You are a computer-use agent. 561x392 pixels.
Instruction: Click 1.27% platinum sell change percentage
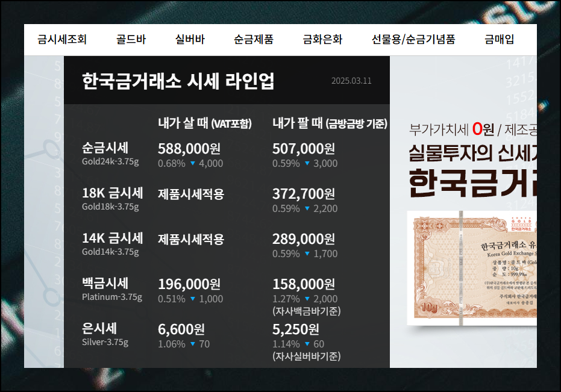286,299
